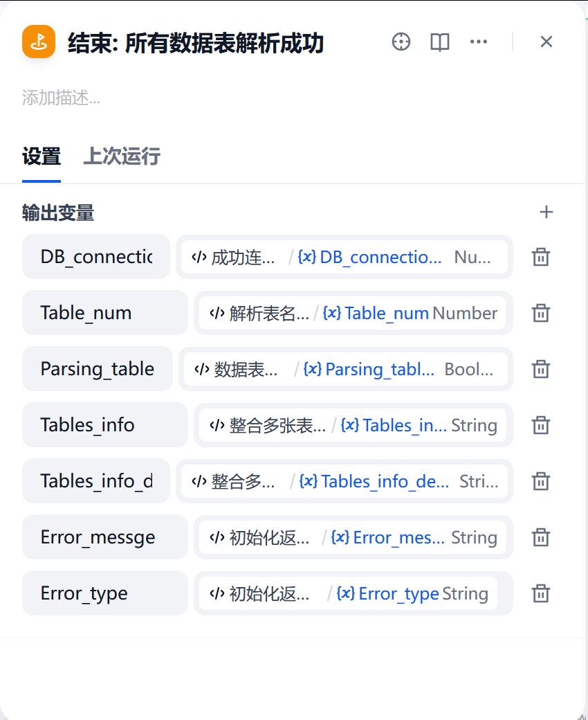Delete the Parsing_table variable via its trash icon

540,369
